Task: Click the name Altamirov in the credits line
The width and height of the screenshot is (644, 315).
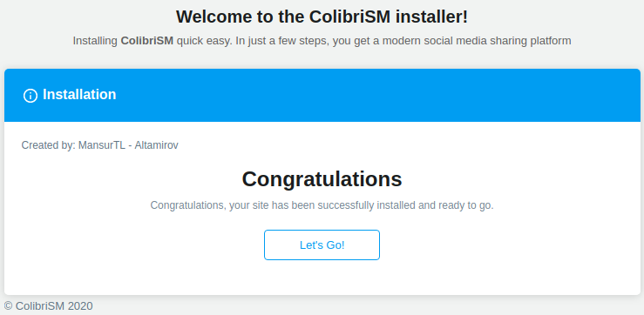Action: click(x=157, y=145)
